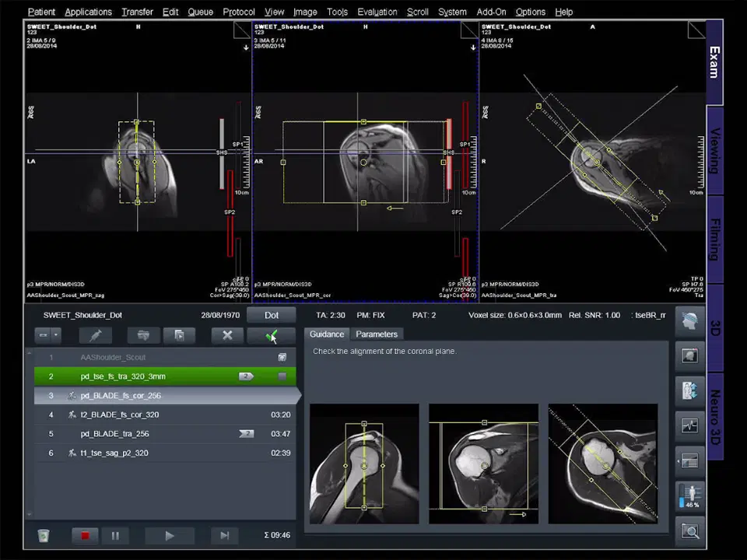The image size is (747, 560).
Task: Open the physiological signal waveform icon
Action: pyautogui.click(x=689, y=425)
